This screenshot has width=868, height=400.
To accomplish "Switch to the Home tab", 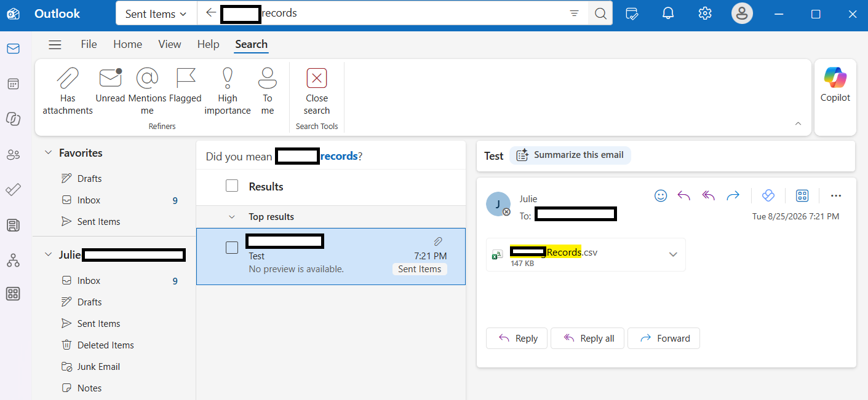I will click(128, 44).
